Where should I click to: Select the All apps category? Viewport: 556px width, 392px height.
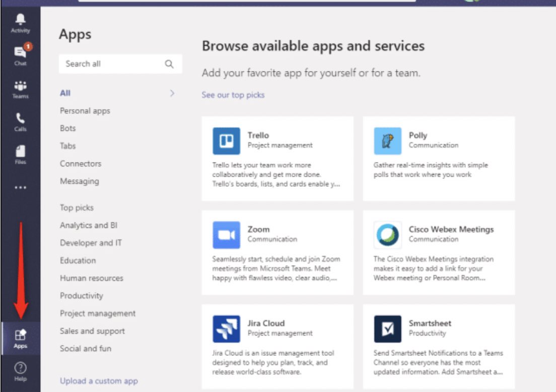click(65, 93)
